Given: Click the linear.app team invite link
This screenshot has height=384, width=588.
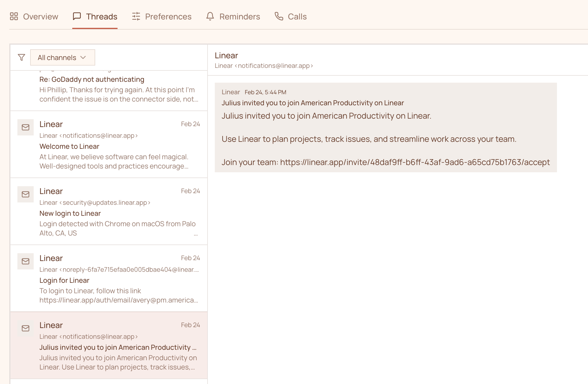Looking at the screenshot, I should click(x=414, y=162).
